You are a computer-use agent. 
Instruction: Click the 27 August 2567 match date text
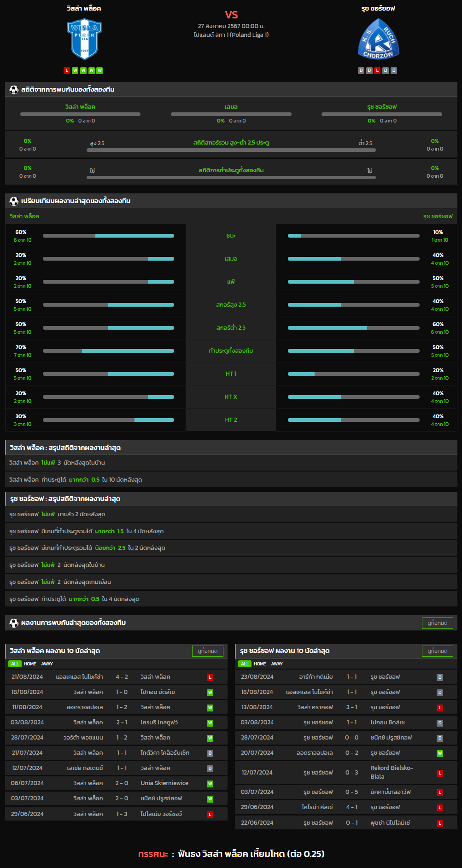click(231, 26)
